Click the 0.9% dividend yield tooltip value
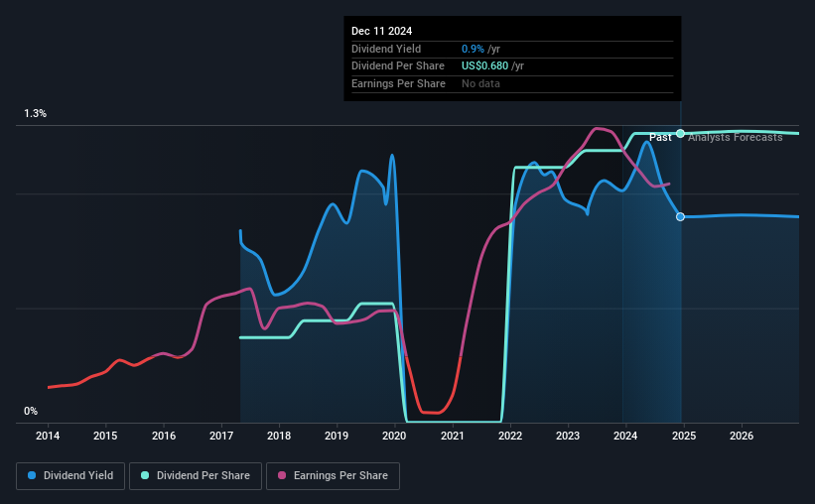Screen dimensions: 815x504 tap(473, 49)
